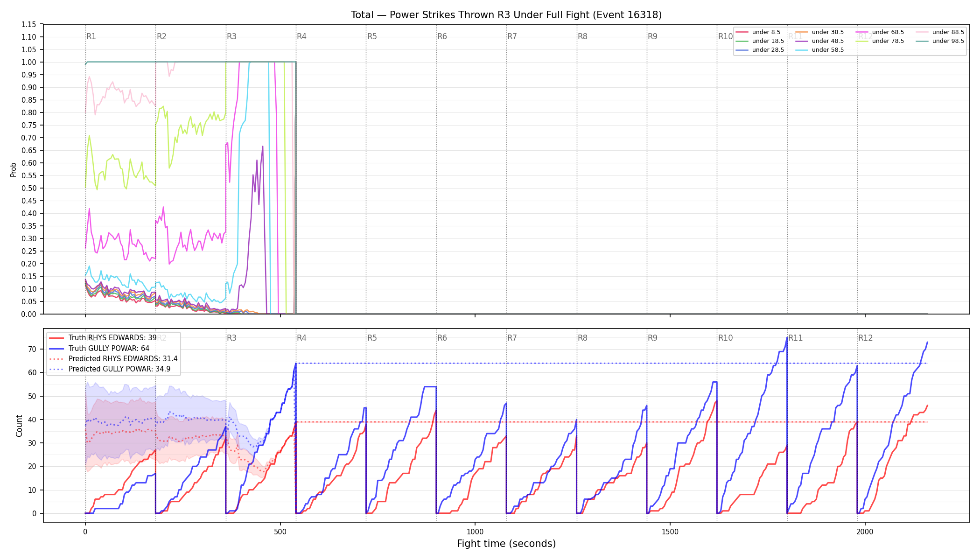
Task: Click the pink line swatch for under 88.5
Action: tap(922, 32)
